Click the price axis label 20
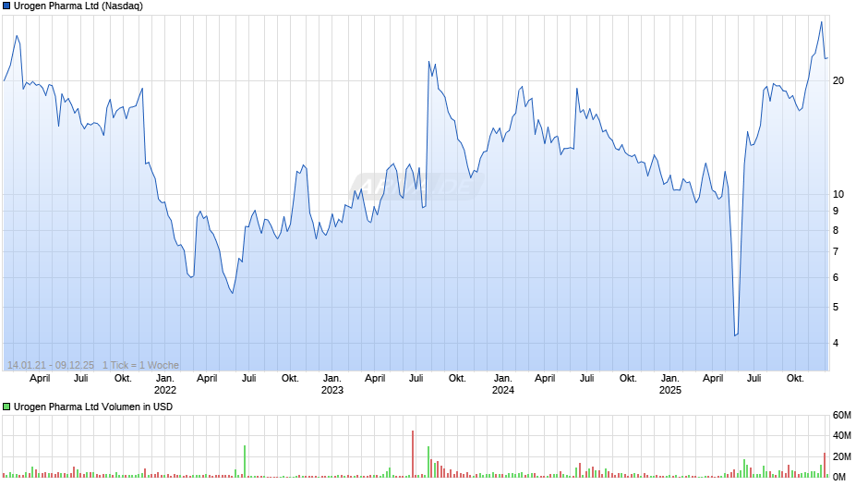The width and height of the screenshot is (868, 486). tap(838, 81)
